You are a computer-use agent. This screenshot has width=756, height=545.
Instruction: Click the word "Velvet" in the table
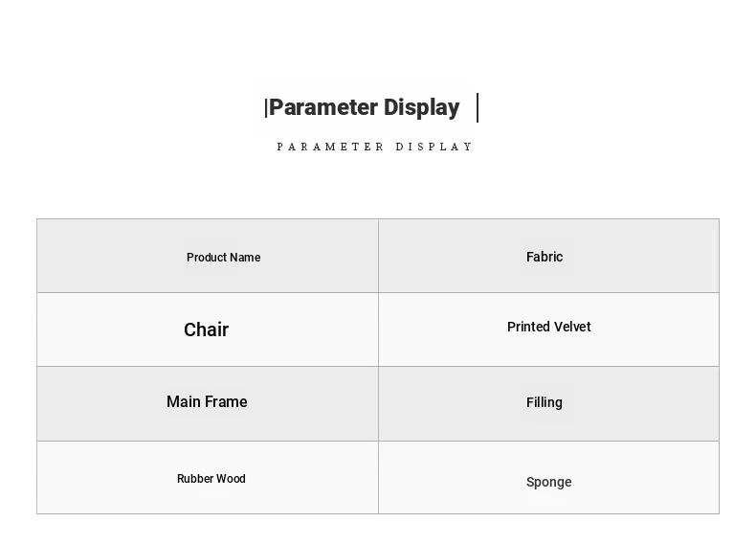[x=572, y=327]
